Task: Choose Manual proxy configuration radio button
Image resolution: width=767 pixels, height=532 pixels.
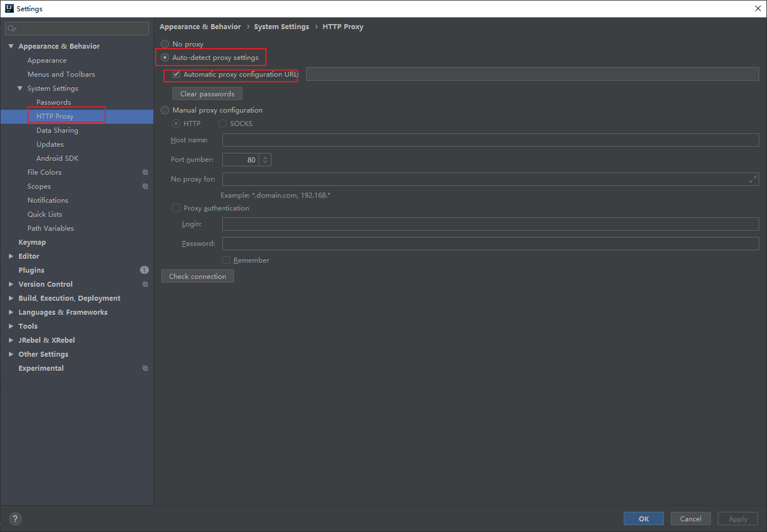Action: pyautogui.click(x=165, y=110)
